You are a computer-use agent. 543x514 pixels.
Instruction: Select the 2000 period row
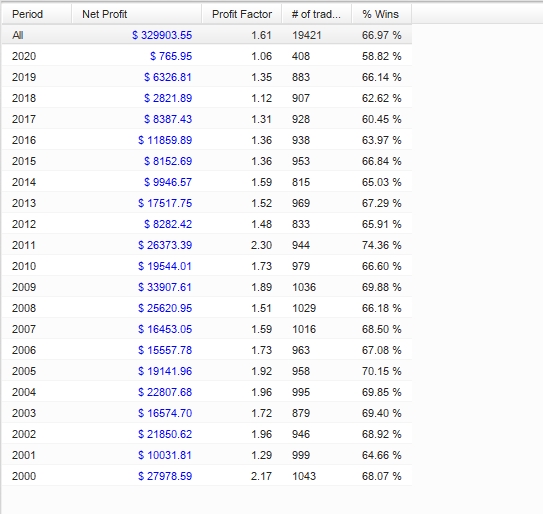coord(207,476)
